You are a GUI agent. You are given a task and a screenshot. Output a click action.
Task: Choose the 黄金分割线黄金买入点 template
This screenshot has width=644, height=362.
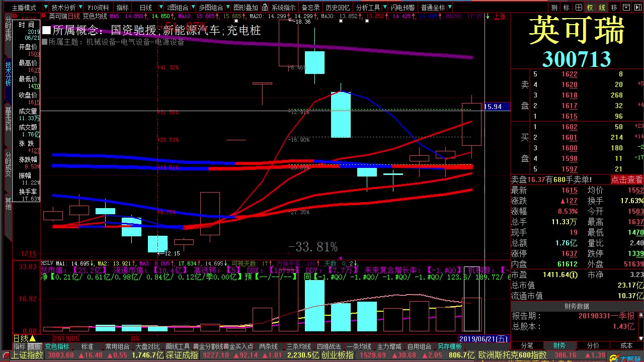point(223,347)
